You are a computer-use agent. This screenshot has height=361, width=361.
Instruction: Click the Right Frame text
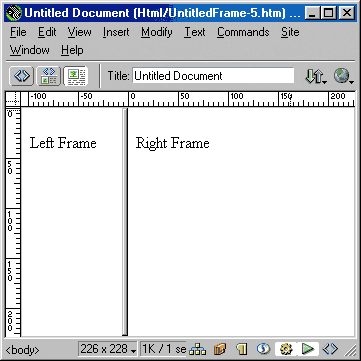tap(172, 143)
